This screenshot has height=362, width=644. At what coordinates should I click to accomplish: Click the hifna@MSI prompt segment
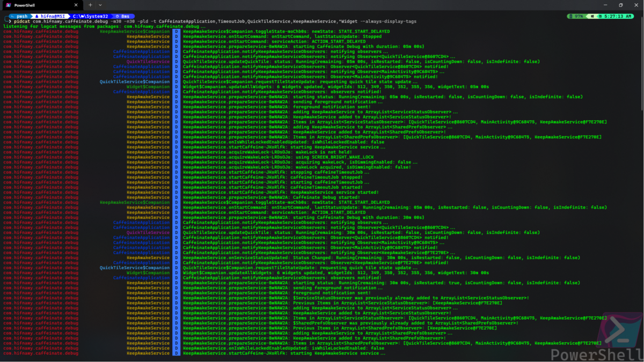[x=49, y=16]
